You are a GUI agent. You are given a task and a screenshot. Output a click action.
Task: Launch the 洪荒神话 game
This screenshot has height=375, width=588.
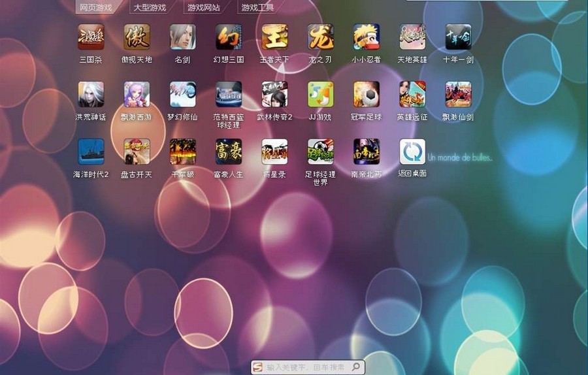(x=91, y=95)
